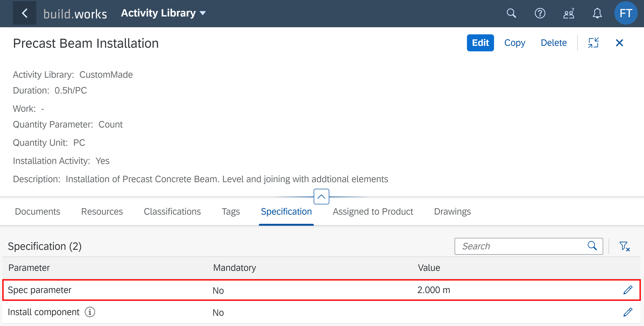Click the build.works logo
This screenshot has height=326, width=644.
pos(75,14)
